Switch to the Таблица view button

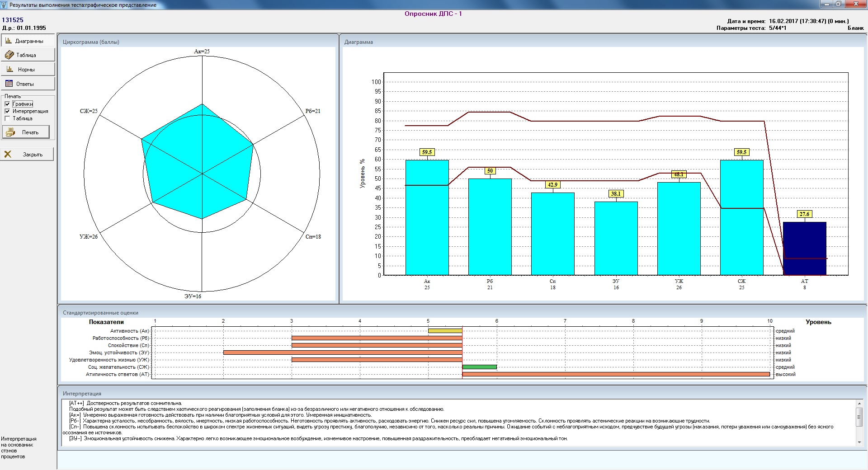point(28,55)
